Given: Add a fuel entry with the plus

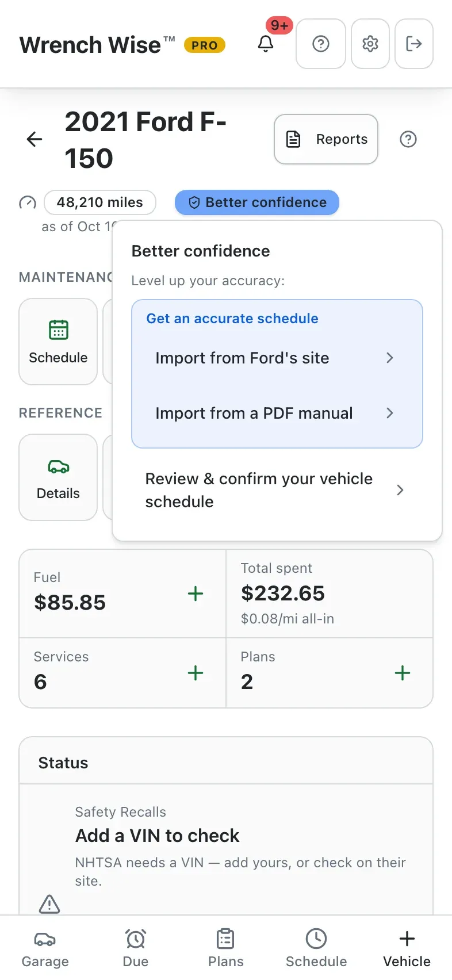Looking at the screenshot, I should (196, 594).
